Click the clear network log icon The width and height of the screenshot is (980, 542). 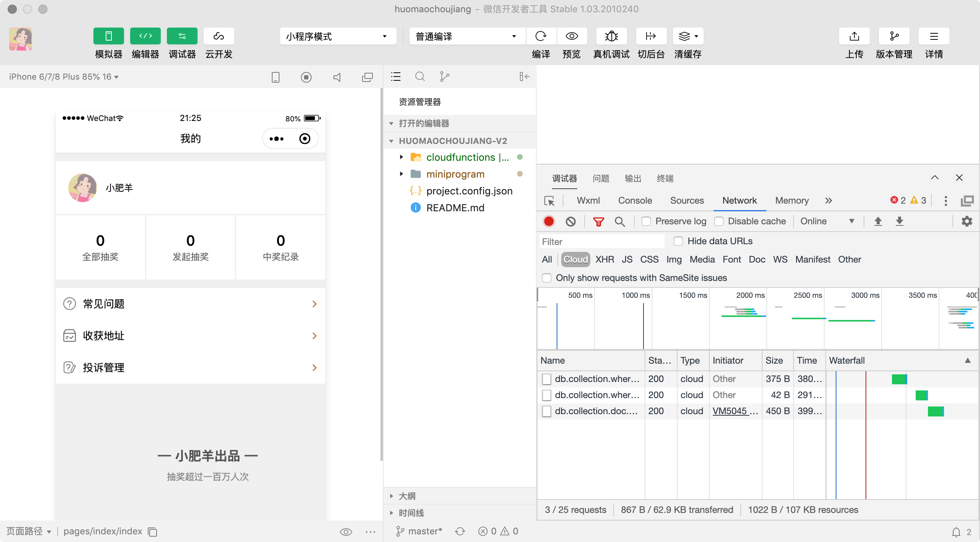570,222
